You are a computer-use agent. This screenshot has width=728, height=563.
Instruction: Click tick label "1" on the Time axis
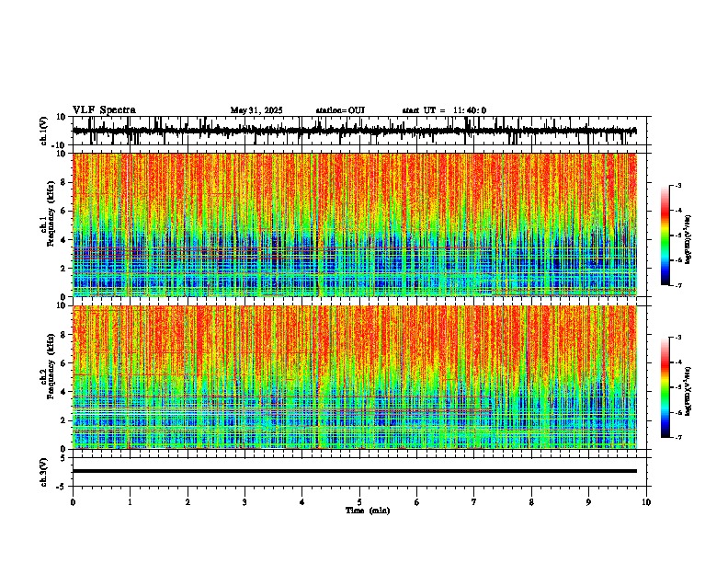click(130, 502)
